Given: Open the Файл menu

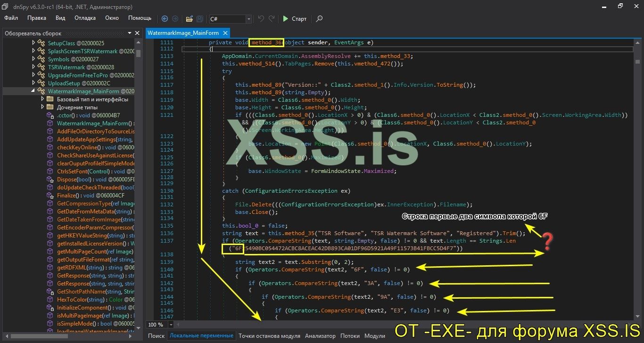Looking at the screenshot, I should (x=11, y=18).
